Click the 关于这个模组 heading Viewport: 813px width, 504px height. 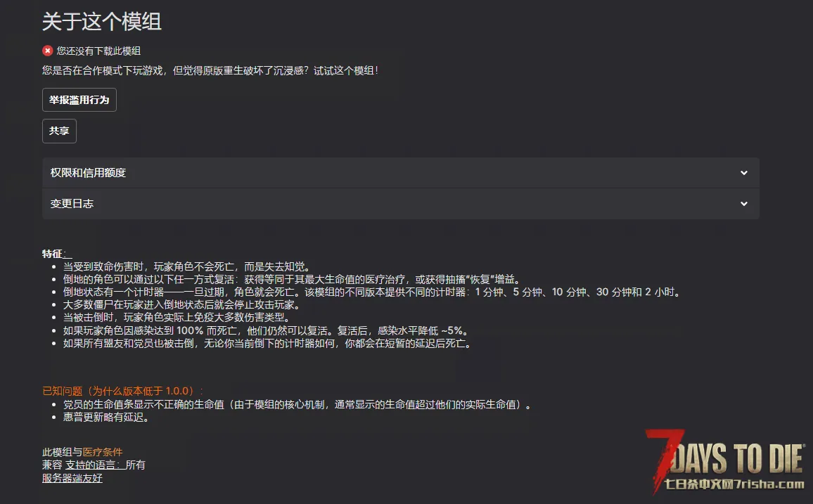coord(101,22)
